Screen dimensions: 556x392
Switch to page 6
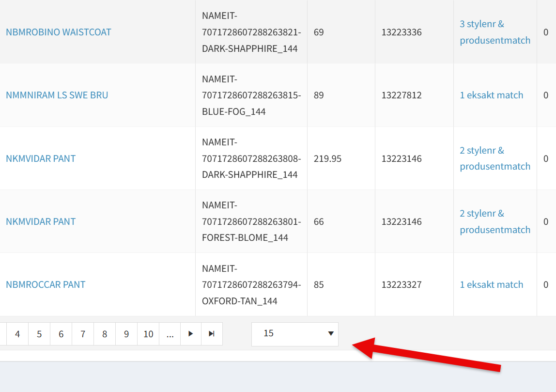(x=61, y=334)
